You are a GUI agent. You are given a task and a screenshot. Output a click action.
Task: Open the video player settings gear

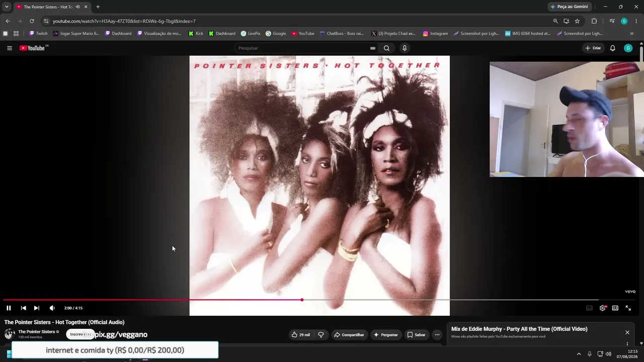[x=602, y=308]
